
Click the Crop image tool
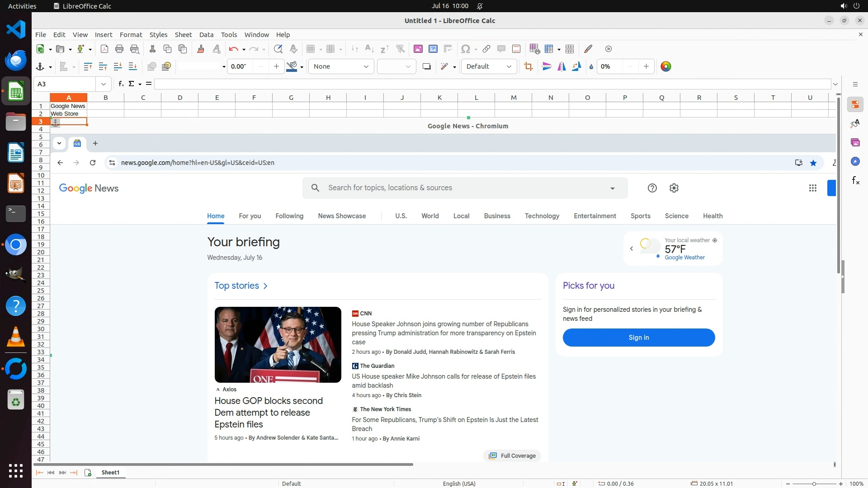tap(528, 67)
